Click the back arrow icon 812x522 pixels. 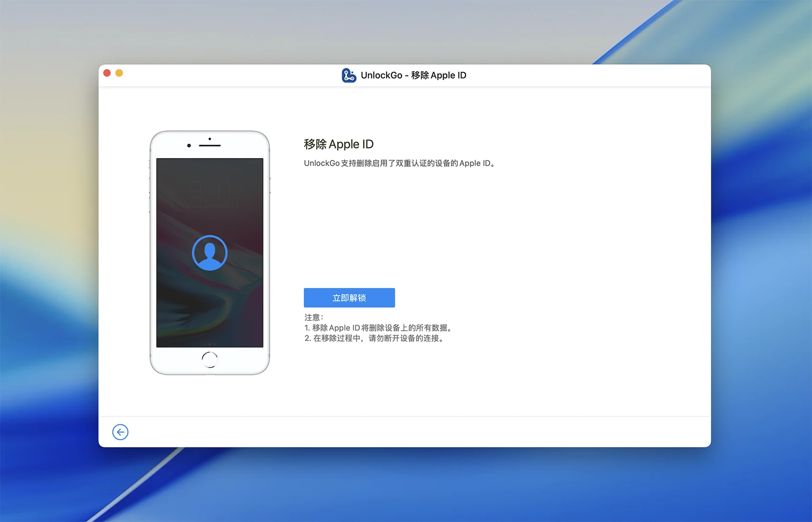[120, 432]
